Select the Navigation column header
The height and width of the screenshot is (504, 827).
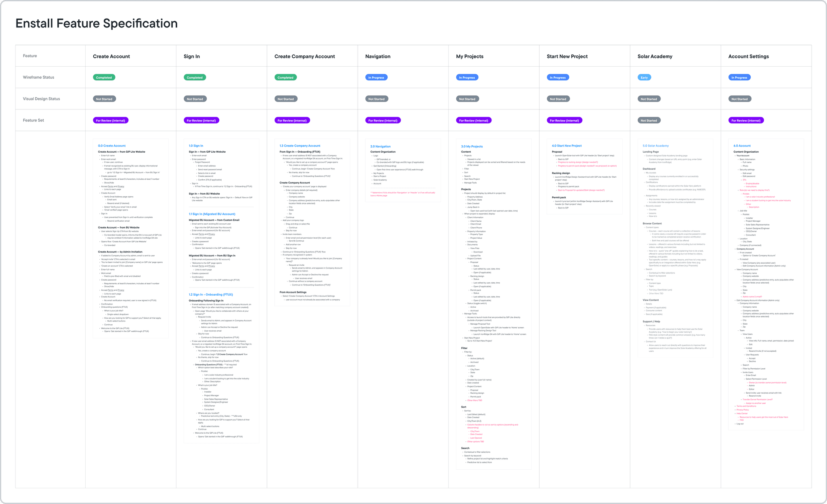(x=378, y=57)
